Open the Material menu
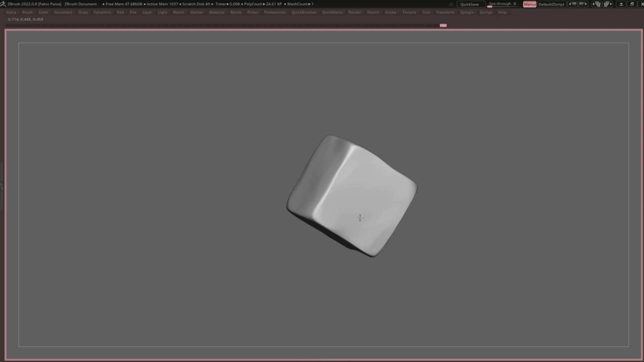The width and height of the screenshot is (644, 362). point(217,12)
